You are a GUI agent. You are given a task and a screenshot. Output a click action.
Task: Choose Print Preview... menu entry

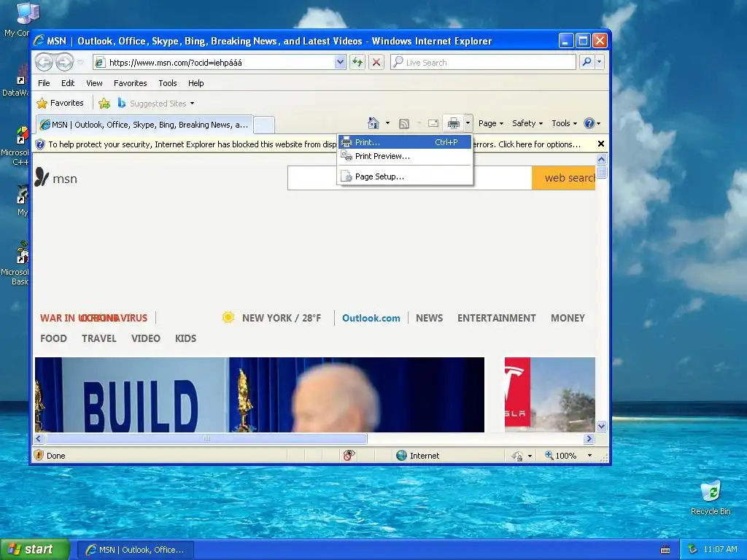click(405, 156)
